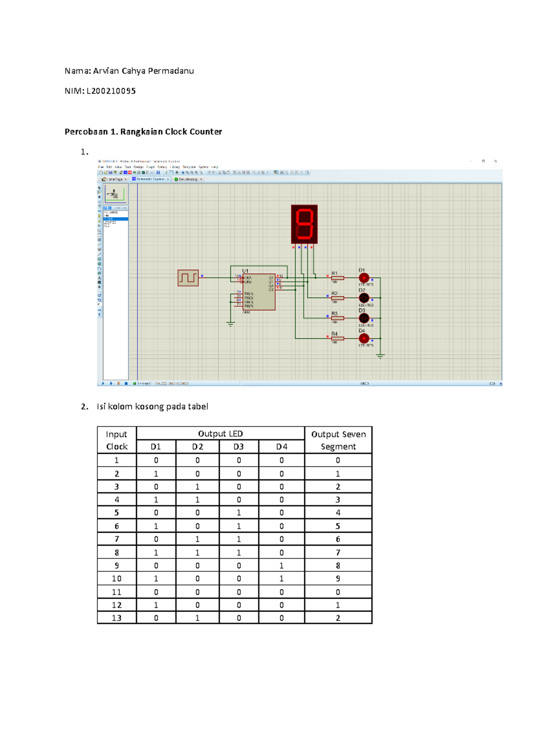Close the Schematic Capture tab
Viewport: 535px width, 756px height.
168,179
